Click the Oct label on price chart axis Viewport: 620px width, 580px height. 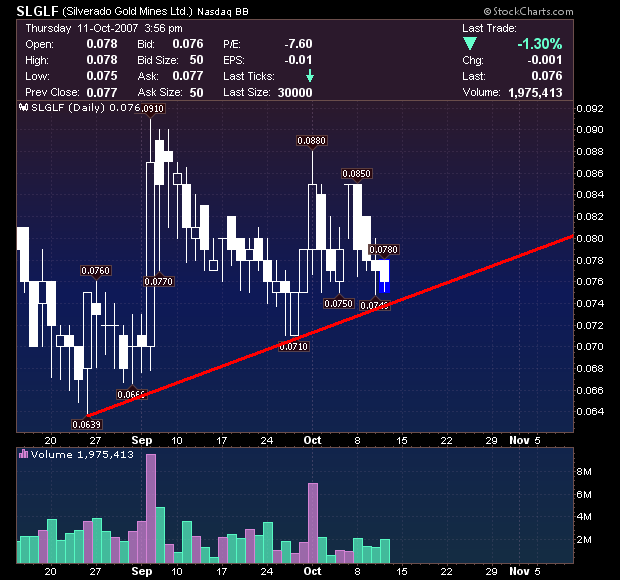[312, 440]
